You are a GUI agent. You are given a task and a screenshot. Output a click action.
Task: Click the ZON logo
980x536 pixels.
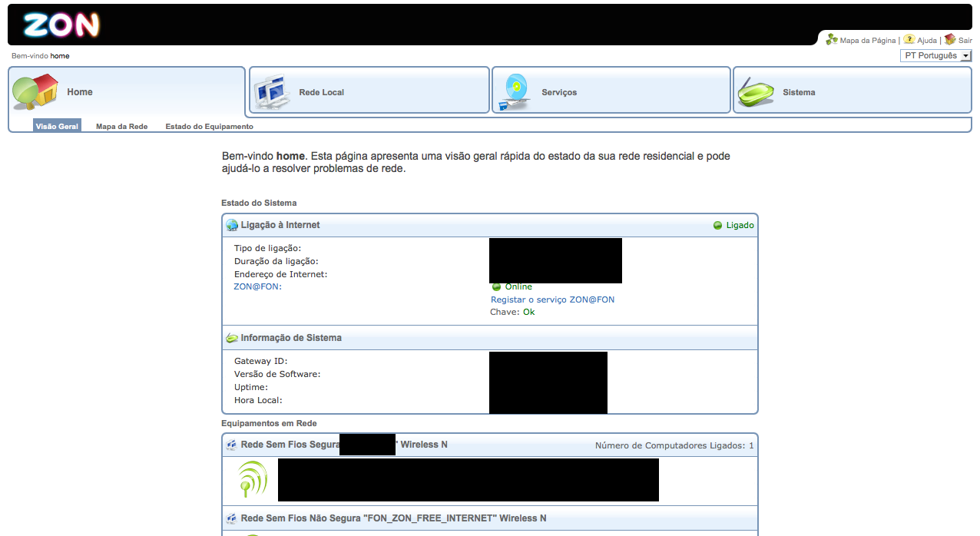point(61,25)
